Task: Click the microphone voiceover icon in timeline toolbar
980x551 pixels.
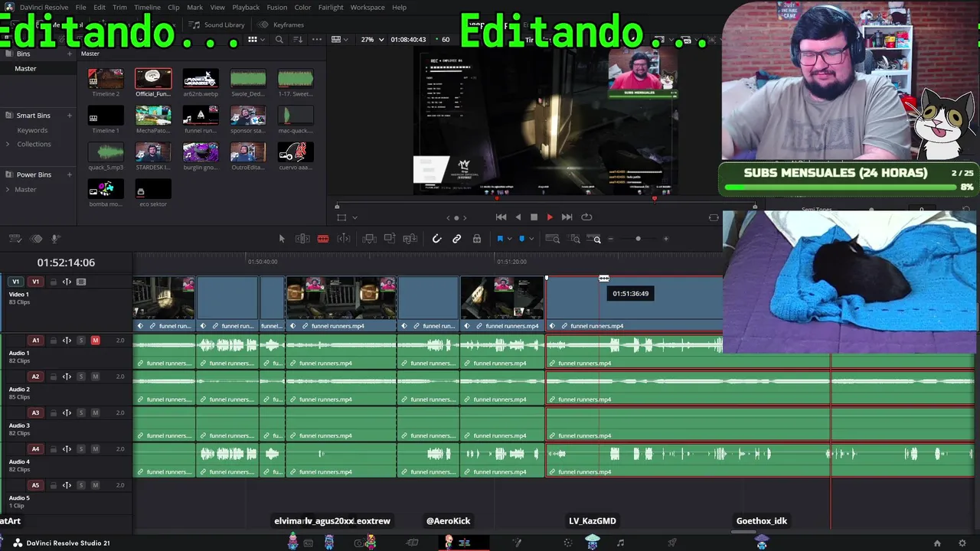Action: [55, 239]
